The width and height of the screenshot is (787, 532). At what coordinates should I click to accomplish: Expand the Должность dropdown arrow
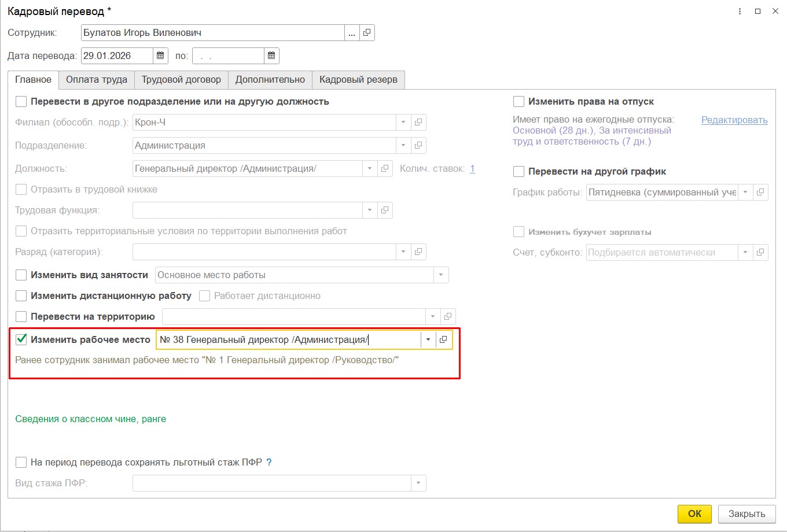(370, 169)
